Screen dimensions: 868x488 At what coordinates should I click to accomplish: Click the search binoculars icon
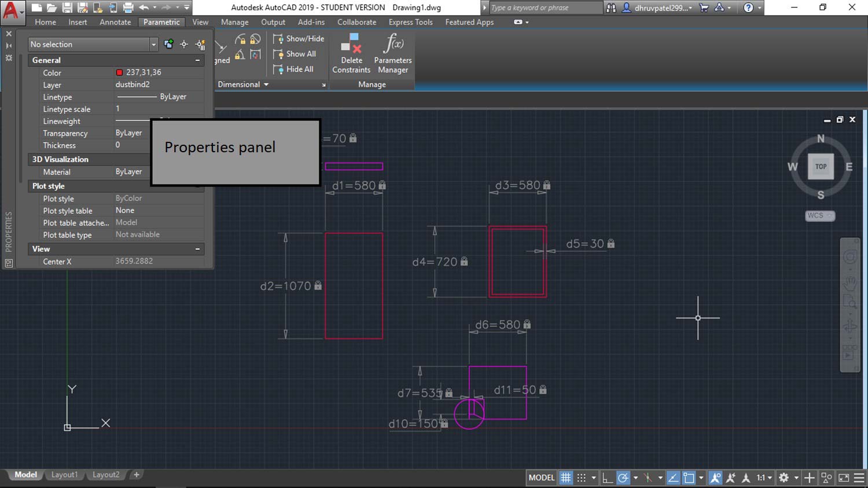click(611, 8)
